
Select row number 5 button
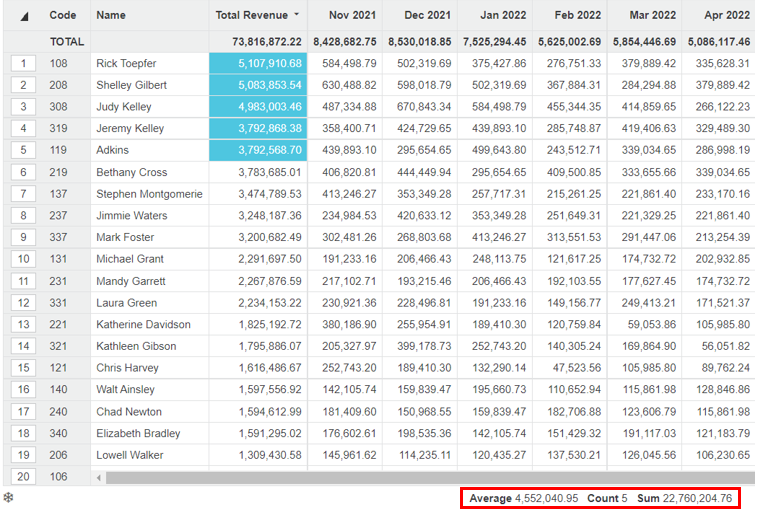click(23, 150)
